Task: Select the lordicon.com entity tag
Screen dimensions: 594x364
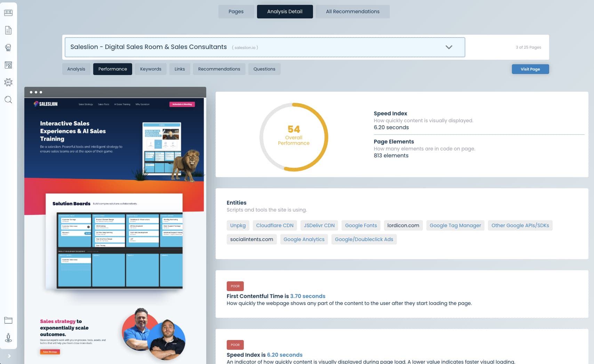Action: (403, 225)
